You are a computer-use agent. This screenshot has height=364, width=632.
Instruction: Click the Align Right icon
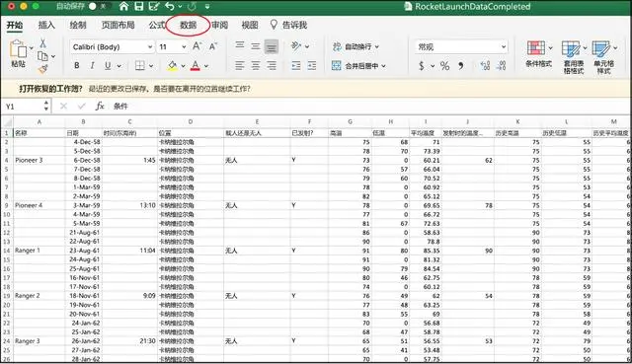click(272, 65)
